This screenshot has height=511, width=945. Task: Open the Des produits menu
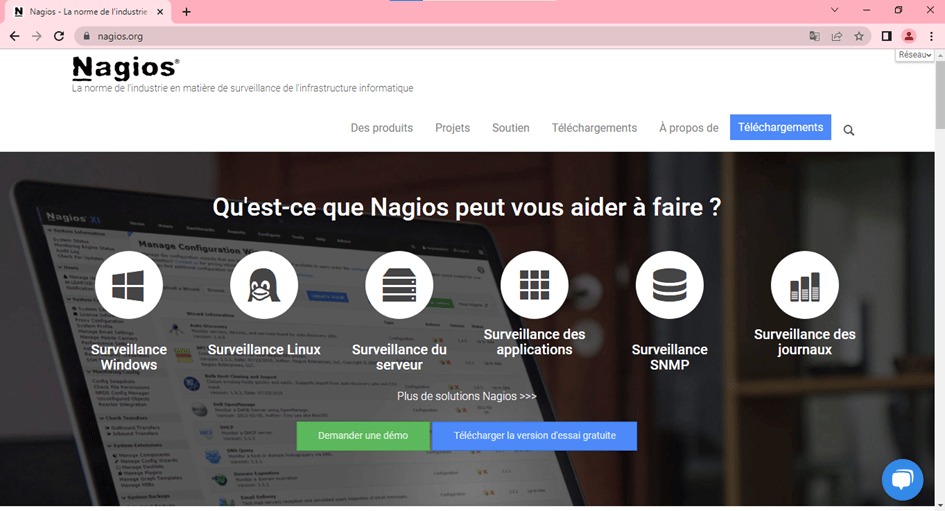[381, 128]
